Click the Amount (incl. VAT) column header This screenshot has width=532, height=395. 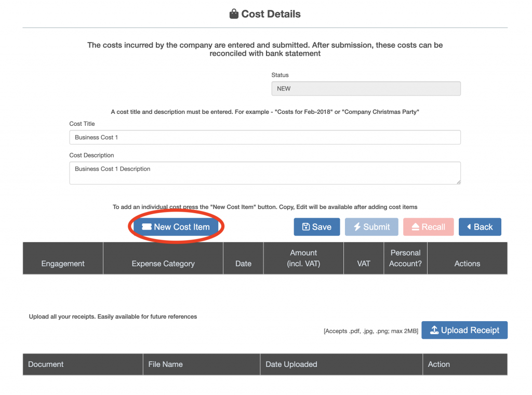(x=303, y=258)
